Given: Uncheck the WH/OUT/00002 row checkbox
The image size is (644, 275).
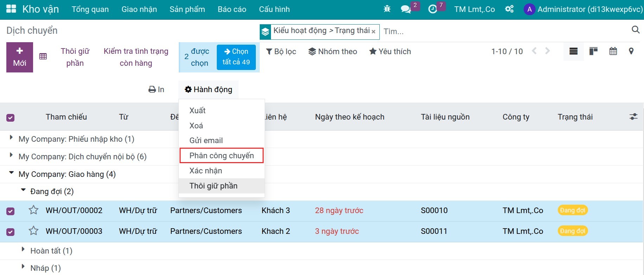Looking at the screenshot, I should 11,211.
